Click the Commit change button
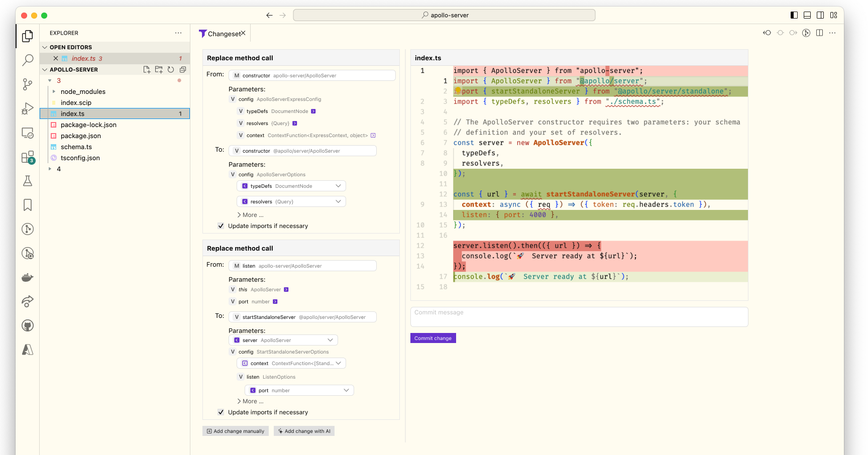This screenshot has width=868, height=455. pos(433,338)
